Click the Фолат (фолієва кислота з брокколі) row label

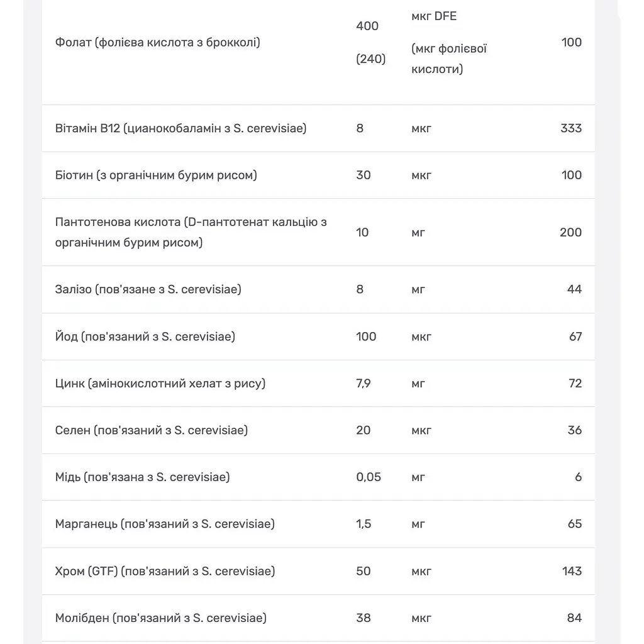tap(158, 42)
